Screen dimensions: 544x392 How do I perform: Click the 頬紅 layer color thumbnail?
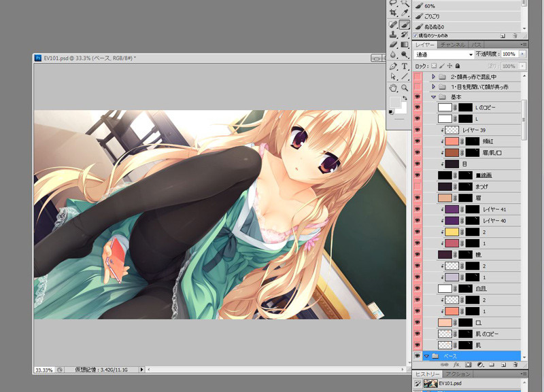click(452, 141)
